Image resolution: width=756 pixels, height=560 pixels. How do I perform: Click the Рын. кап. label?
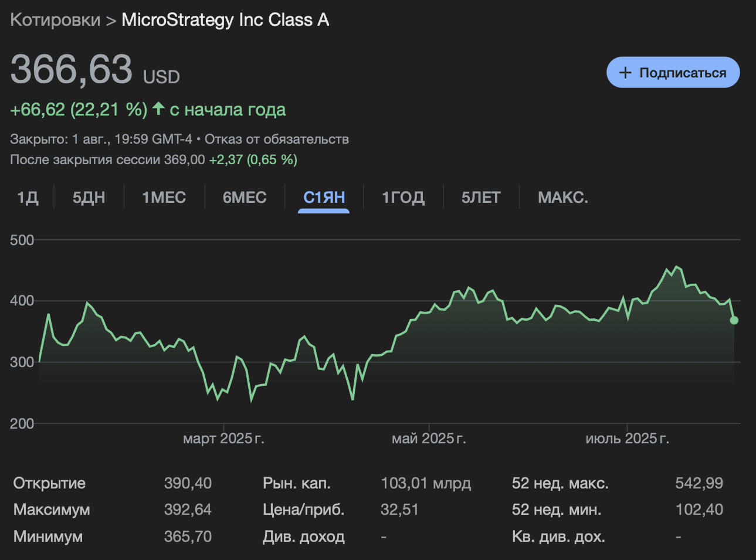(297, 483)
